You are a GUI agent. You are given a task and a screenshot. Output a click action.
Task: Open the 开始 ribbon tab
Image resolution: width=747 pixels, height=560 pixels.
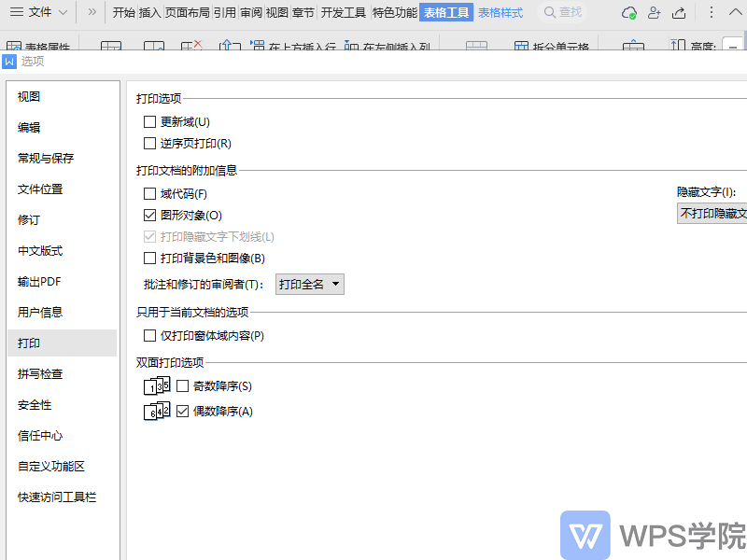pos(124,12)
